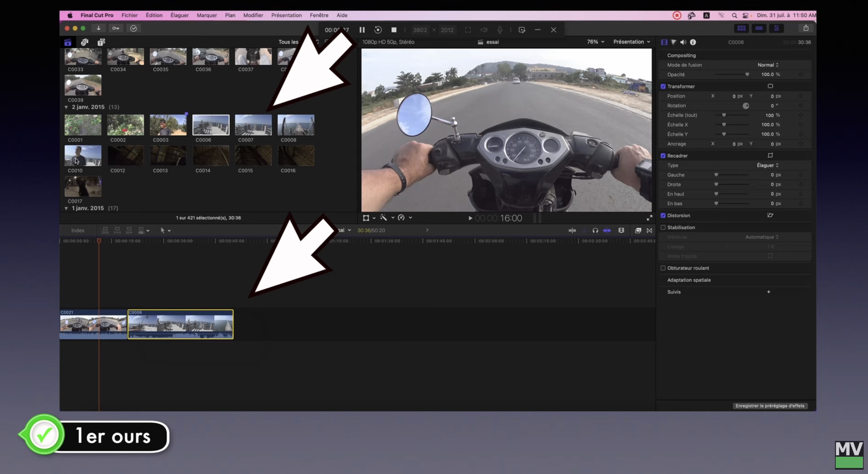
Task: Open the photos and audio sidebar icon
Action: pos(85,42)
